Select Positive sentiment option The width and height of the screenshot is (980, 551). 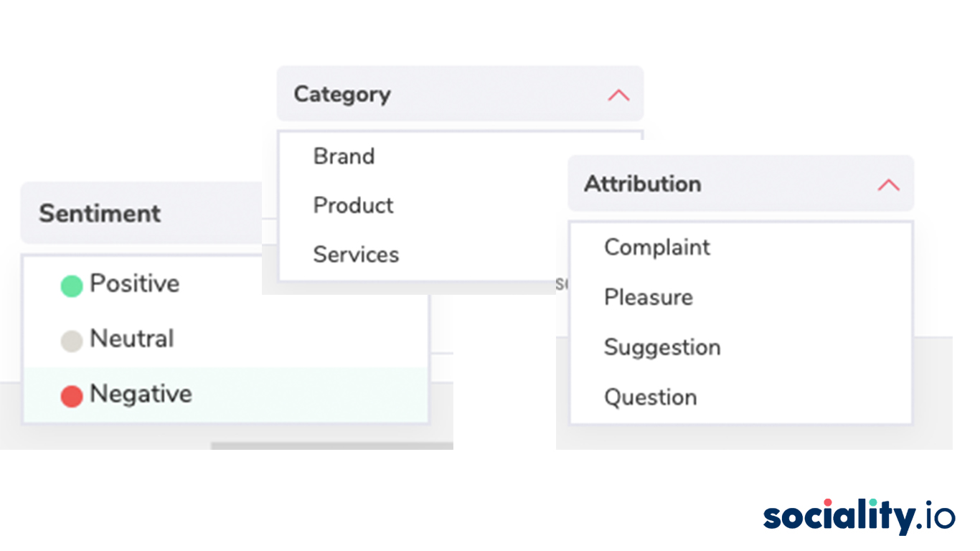(135, 284)
